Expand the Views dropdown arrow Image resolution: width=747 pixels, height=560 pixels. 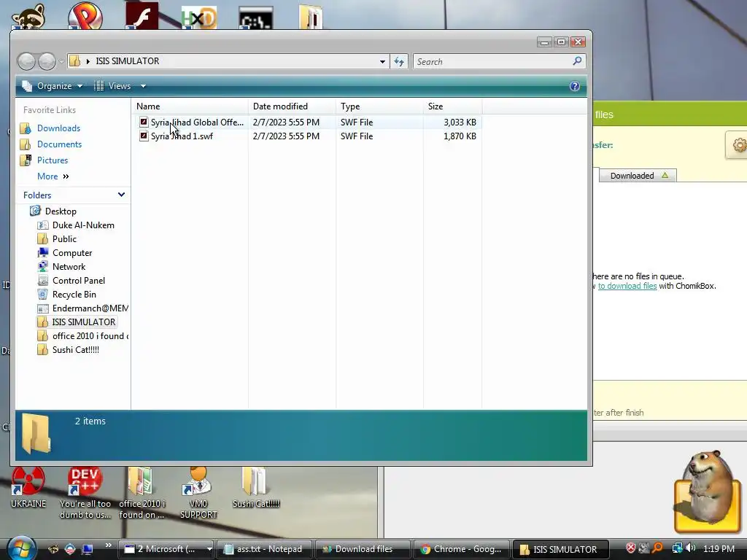click(x=143, y=86)
